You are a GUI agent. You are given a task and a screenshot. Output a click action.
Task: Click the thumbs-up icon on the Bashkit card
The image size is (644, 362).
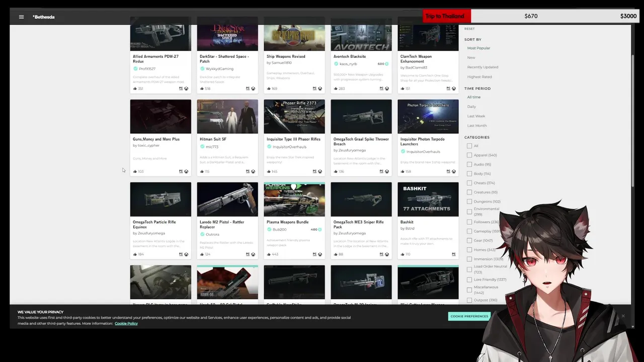coord(403,254)
